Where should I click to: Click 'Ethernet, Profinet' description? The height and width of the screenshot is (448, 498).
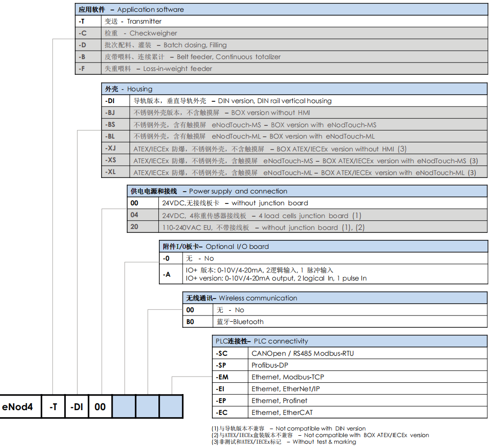pyautogui.click(x=280, y=401)
